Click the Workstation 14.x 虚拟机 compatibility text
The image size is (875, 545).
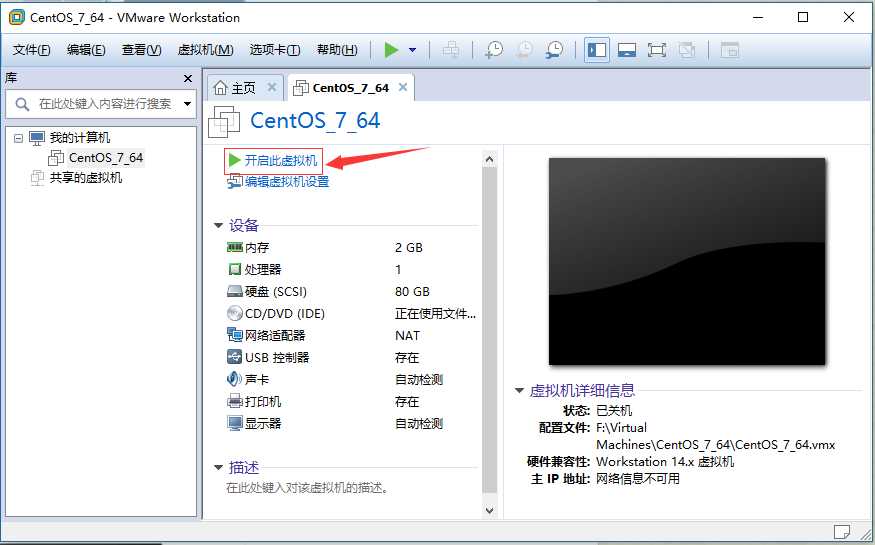pos(665,462)
